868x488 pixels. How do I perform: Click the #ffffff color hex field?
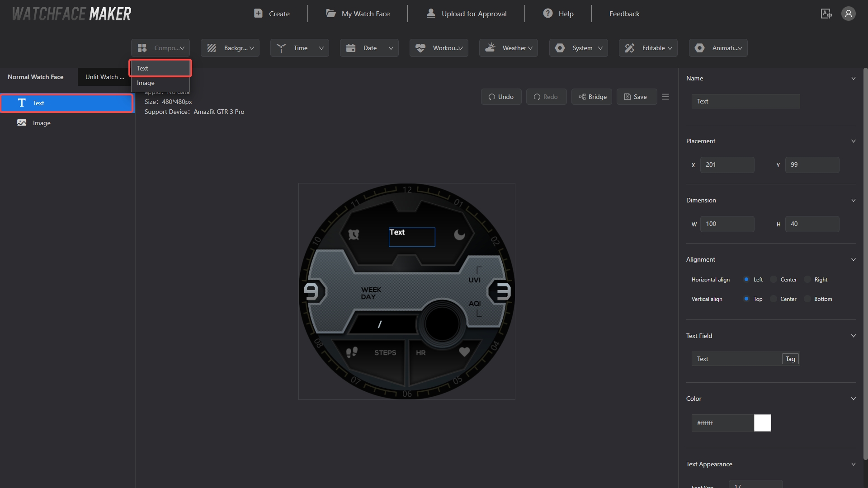(722, 423)
